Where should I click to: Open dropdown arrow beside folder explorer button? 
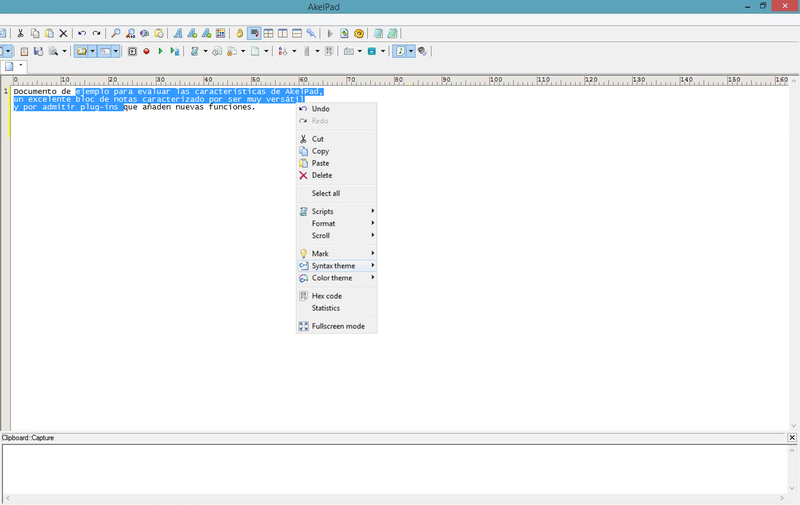pos(92,51)
